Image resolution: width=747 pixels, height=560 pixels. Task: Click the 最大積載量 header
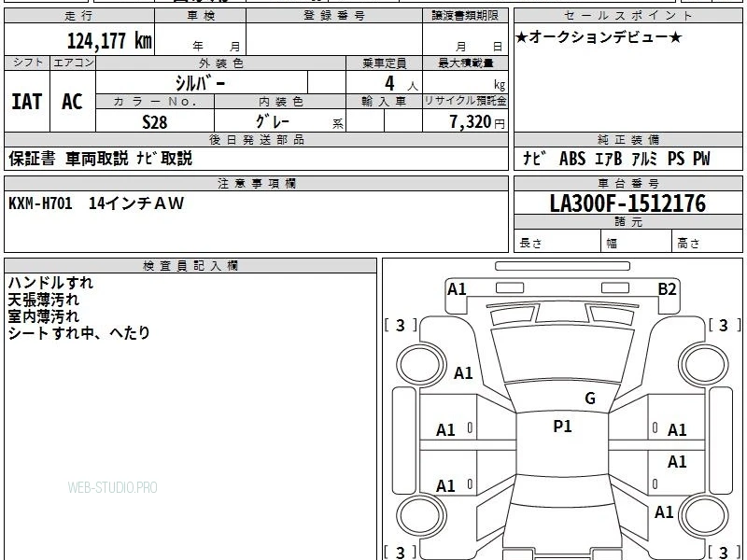click(465, 63)
